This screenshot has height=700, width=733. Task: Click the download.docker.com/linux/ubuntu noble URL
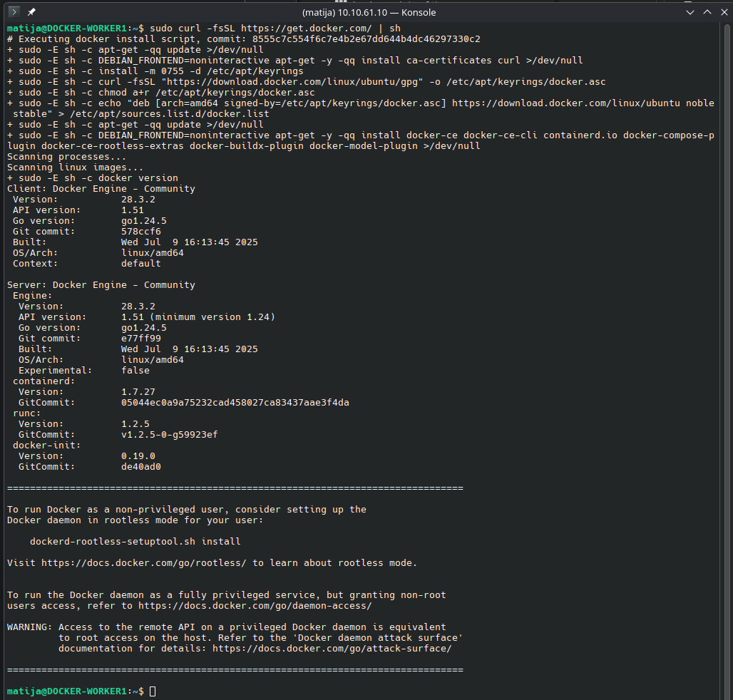583,103
